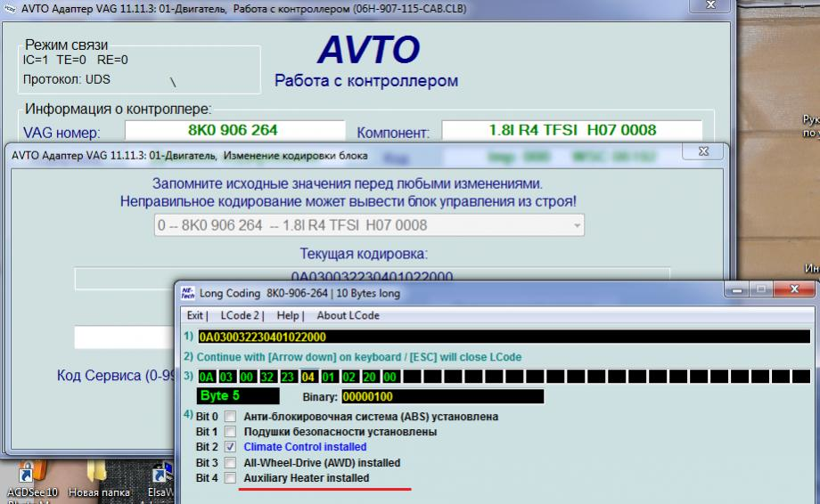
Task: Close the Изменение кодировки блока dialog
Action: coord(703,151)
